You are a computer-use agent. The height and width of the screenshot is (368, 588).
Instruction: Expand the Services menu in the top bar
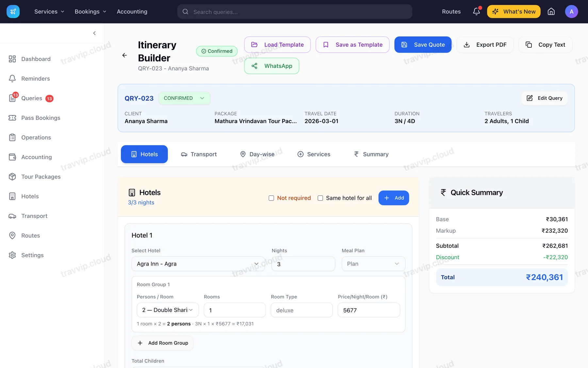point(49,11)
